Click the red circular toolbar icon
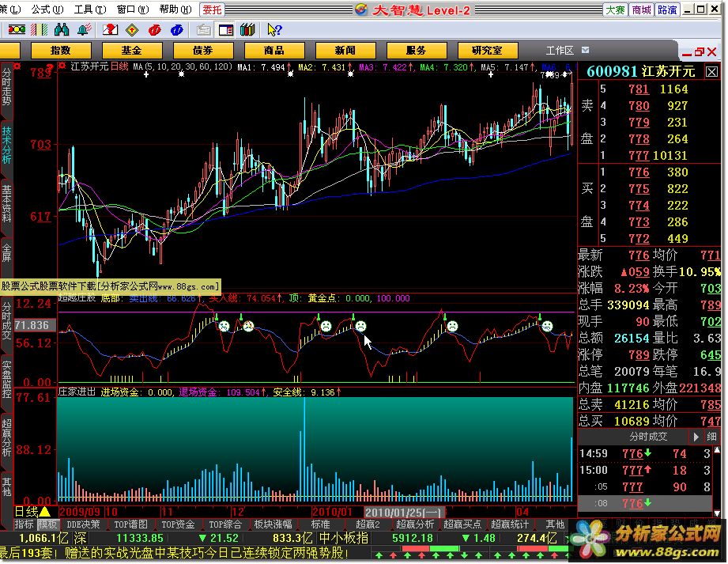The width and height of the screenshot is (728, 564). (154, 29)
